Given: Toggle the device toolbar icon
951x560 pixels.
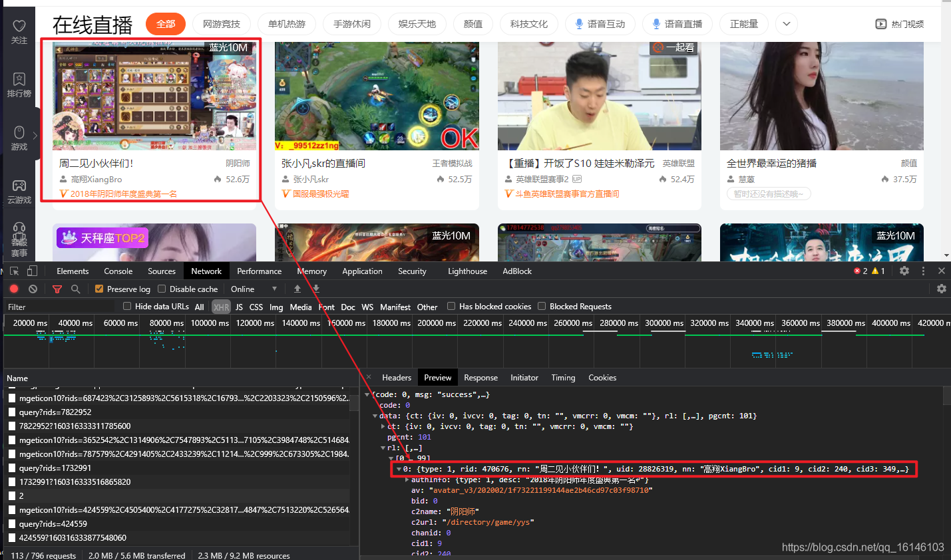Looking at the screenshot, I should pos(32,271).
